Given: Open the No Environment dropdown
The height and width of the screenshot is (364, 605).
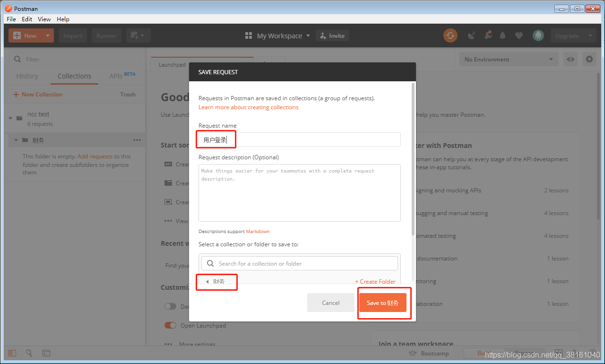Looking at the screenshot, I should pyautogui.click(x=509, y=59).
